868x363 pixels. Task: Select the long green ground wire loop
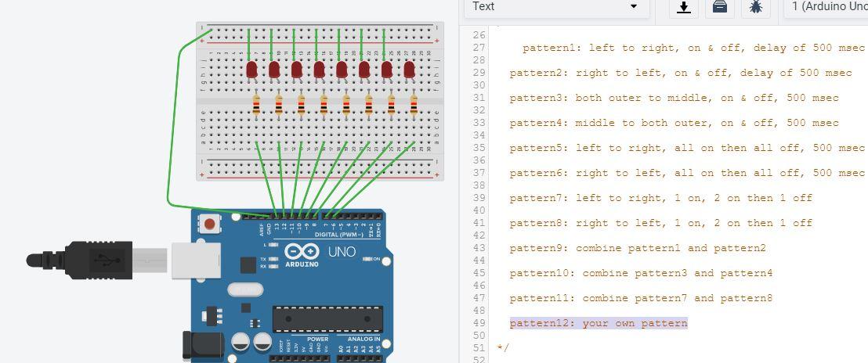tap(173, 127)
